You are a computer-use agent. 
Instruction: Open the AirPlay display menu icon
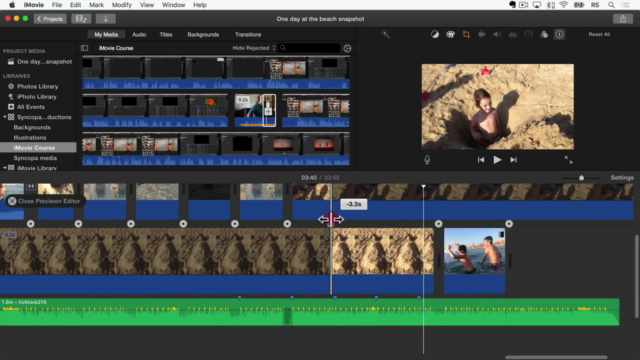(x=537, y=5)
